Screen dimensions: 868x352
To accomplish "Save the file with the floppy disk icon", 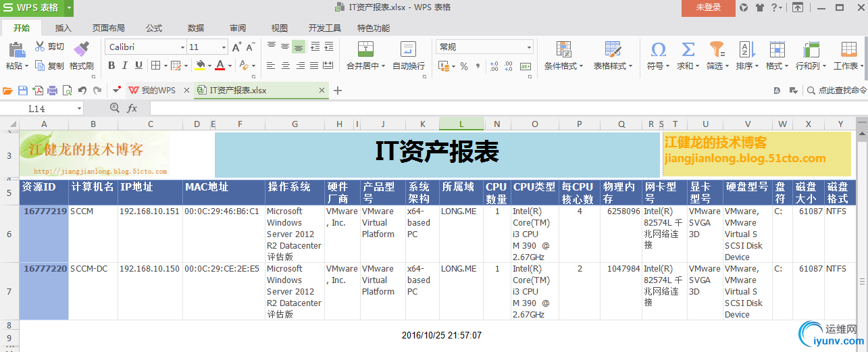I will tap(23, 91).
